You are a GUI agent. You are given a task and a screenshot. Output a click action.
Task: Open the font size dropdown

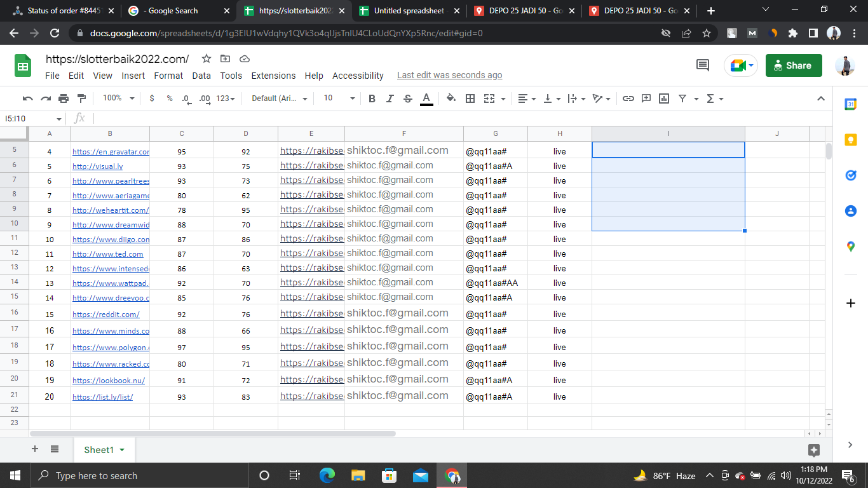[x=352, y=98]
